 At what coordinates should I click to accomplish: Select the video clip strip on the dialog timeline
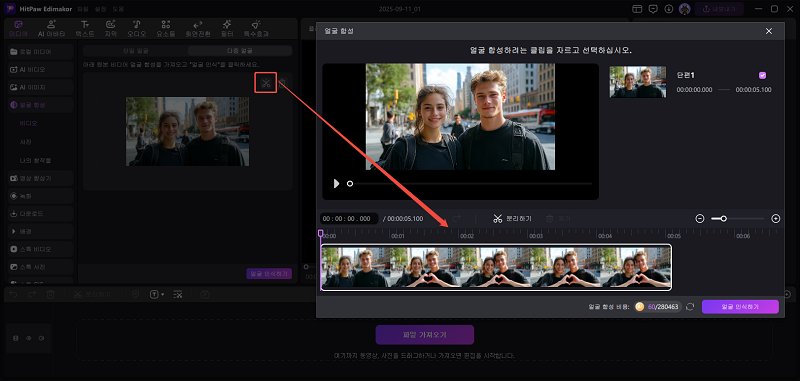(x=496, y=267)
